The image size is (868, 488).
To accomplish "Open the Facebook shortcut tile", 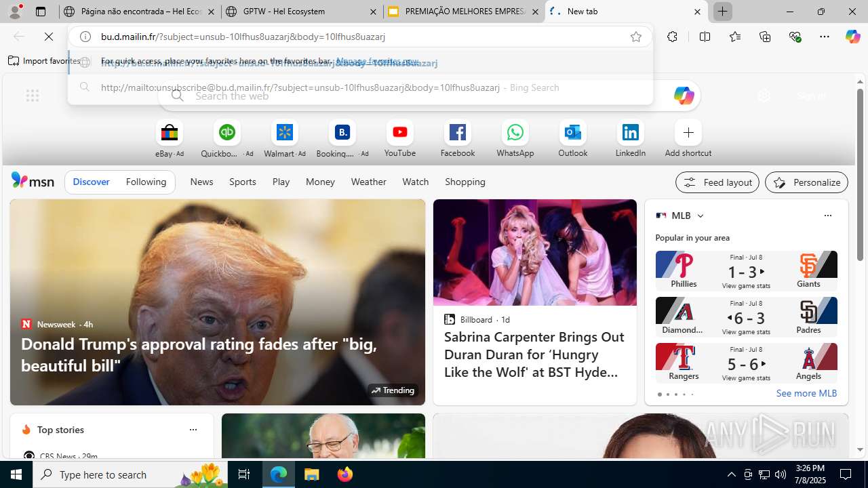I will click(458, 139).
